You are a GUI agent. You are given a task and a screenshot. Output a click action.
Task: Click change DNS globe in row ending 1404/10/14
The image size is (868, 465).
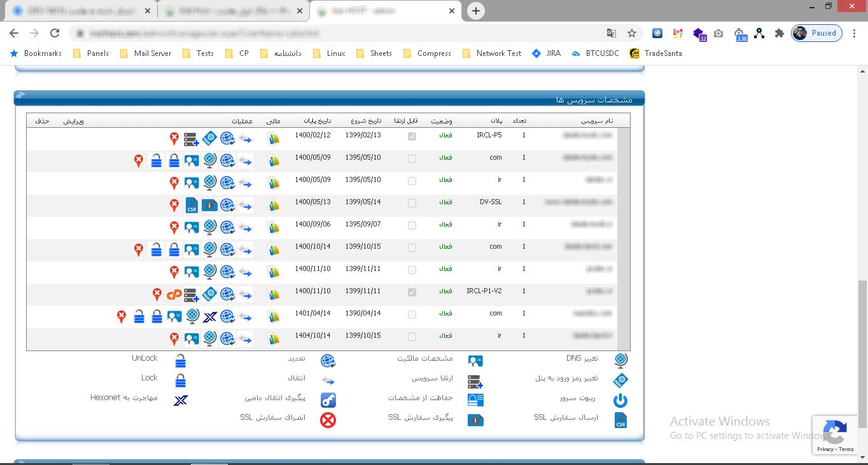(210, 338)
